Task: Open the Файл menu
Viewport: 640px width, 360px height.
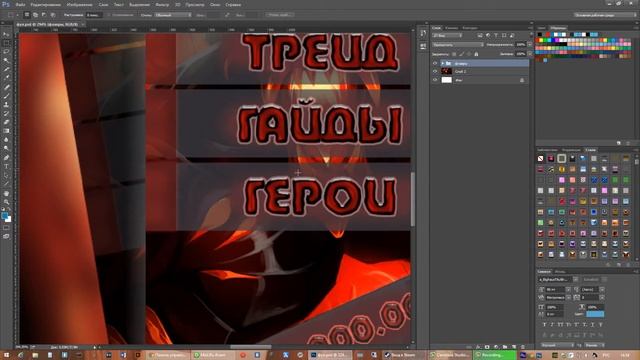Action: click(20, 5)
